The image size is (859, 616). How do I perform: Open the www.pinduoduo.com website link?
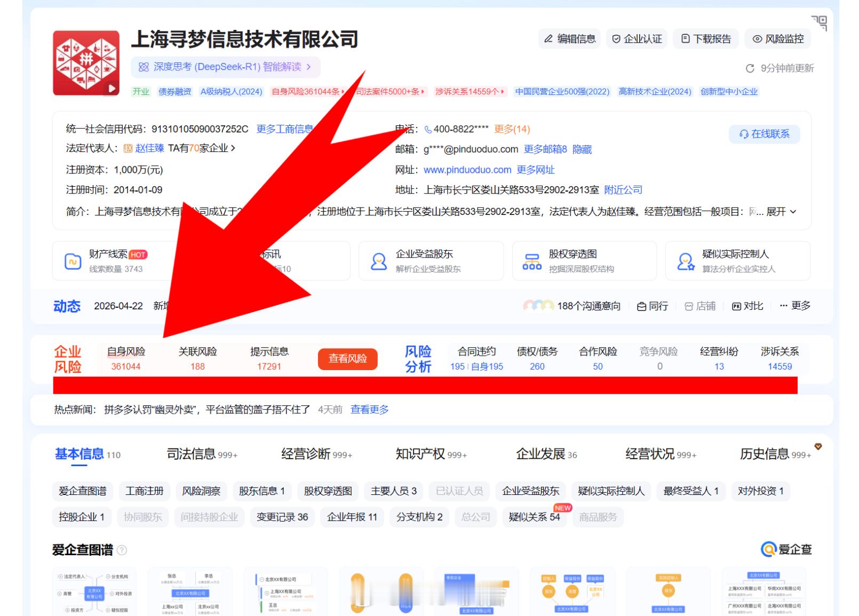[x=467, y=170]
